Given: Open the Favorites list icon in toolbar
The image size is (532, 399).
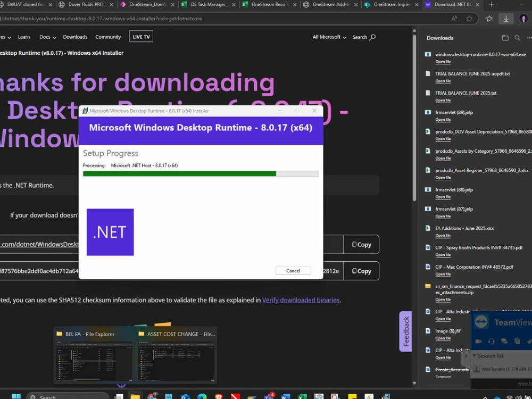Looking at the screenshot, I should pos(489,19).
